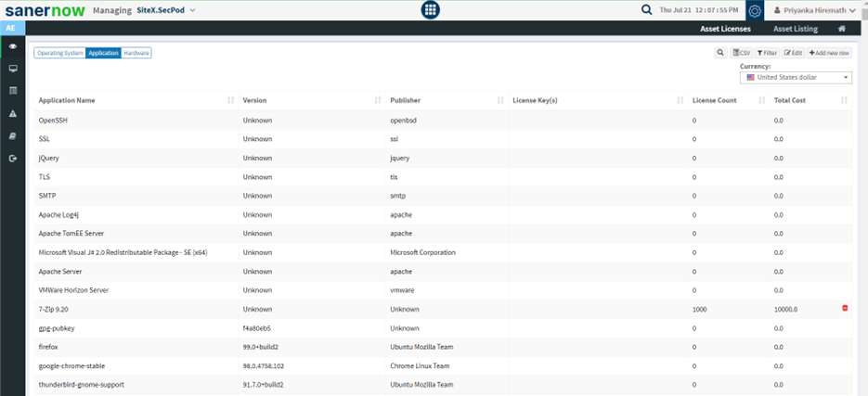Sort by License Key(s) column arrows
868x396 pixels.
pyautogui.click(x=680, y=100)
